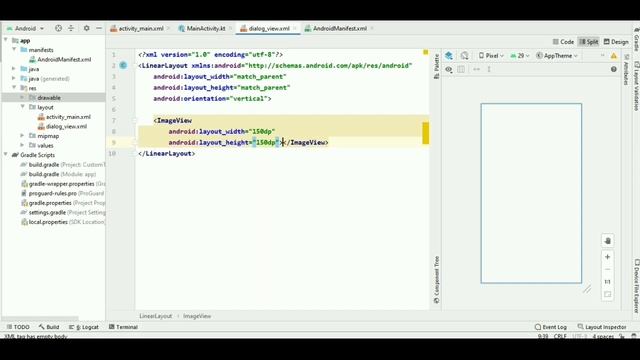Open the Terminal tool window
Screen dimensions: 640x360
(123, 327)
